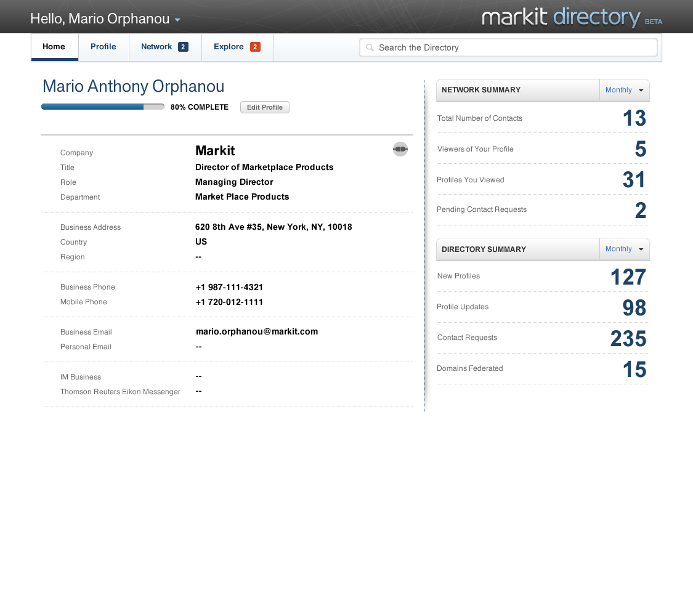
Task: Click the red Explore badge showing 2
Action: (255, 47)
